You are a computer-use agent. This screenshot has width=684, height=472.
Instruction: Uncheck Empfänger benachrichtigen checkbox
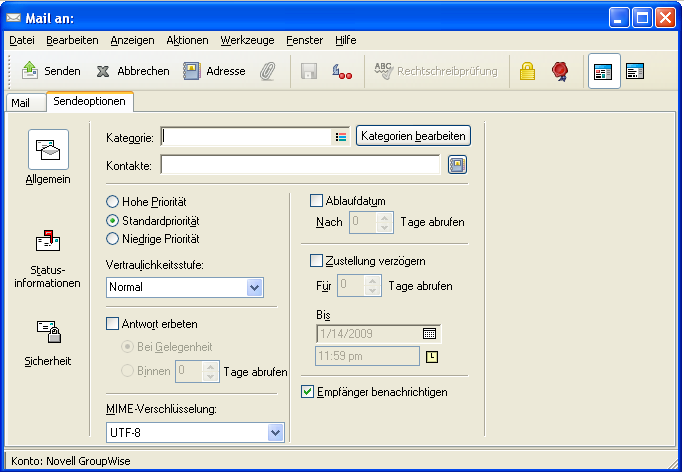pos(308,392)
